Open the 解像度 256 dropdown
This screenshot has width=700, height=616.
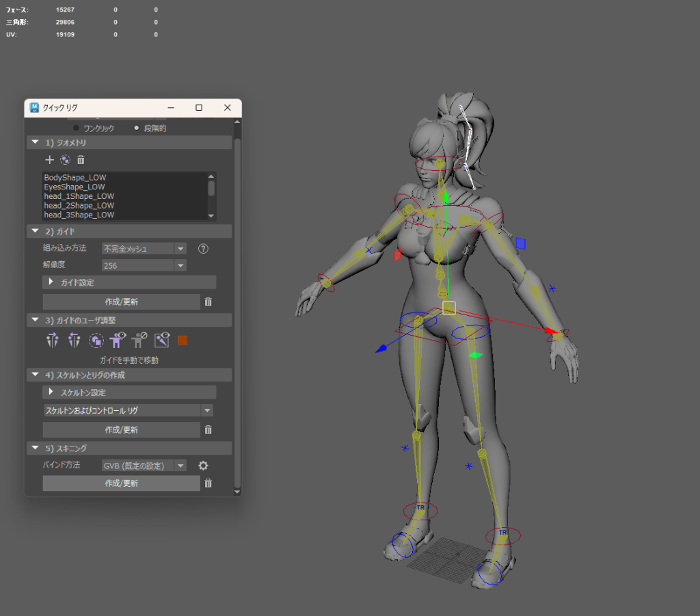pyautogui.click(x=144, y=265)
